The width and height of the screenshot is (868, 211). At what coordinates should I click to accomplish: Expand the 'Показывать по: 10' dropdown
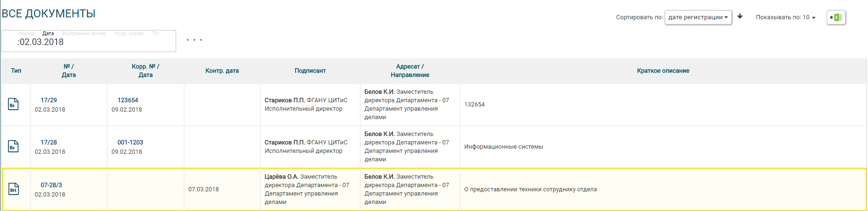click(786, 17)
